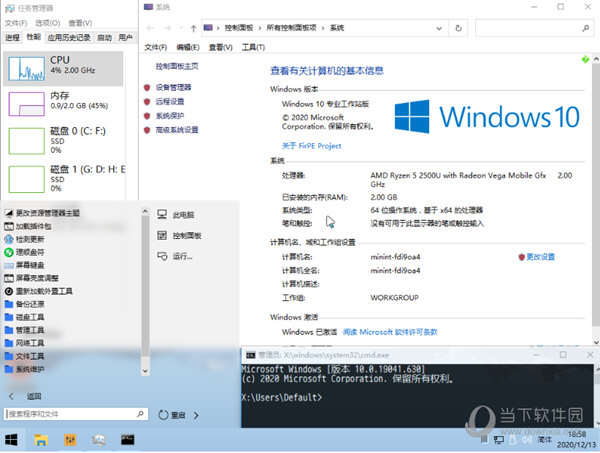The width and height of the screenshot is (600, 453).
Task: Click the back arrow in System window
Action: [150, 28]
